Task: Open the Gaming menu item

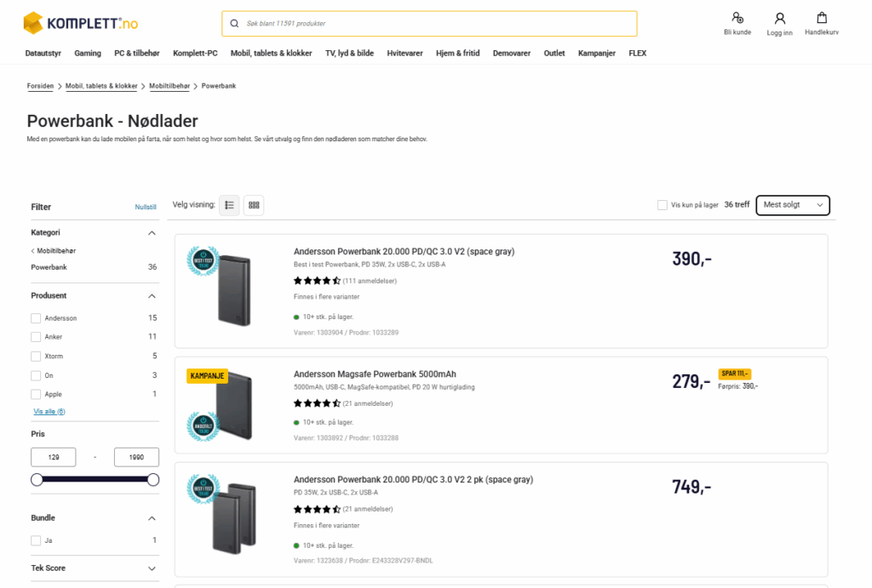Action: click(x=88, y=54)
